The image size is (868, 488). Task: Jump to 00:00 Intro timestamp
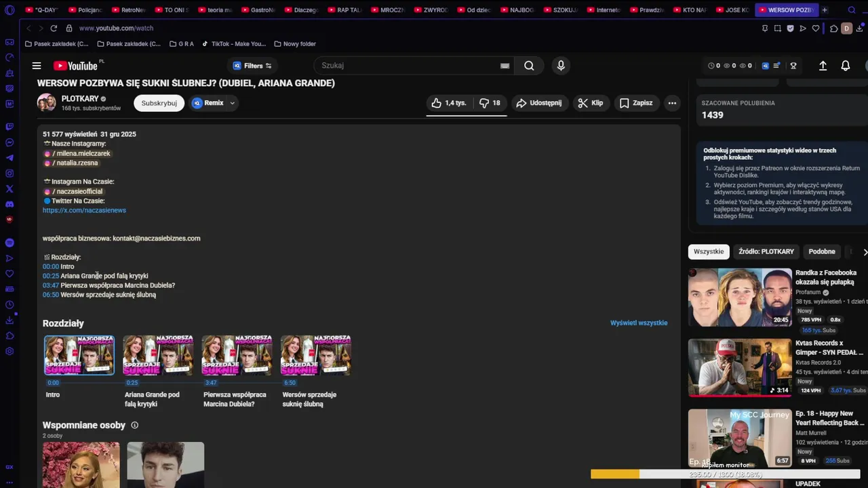click(x=51, y=266)
